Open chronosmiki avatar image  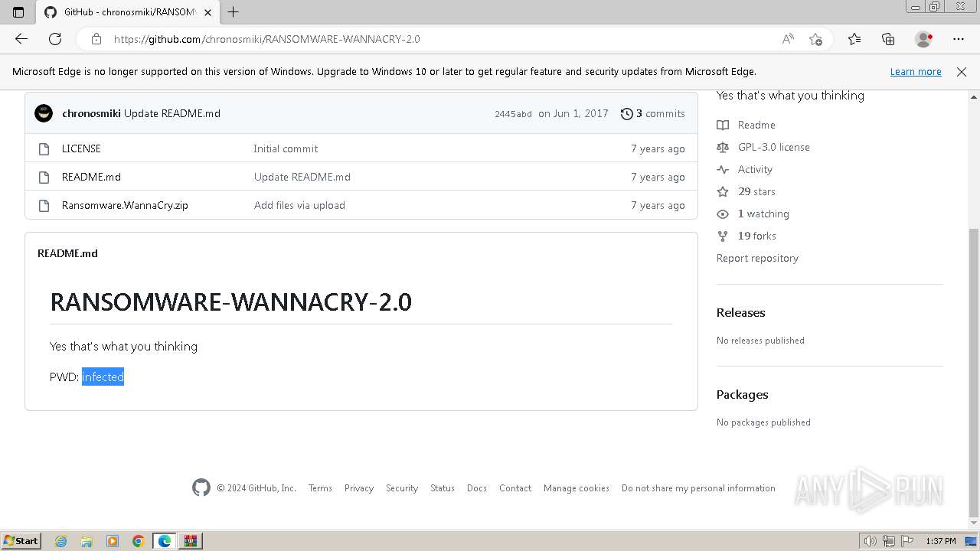coord(44,113)
